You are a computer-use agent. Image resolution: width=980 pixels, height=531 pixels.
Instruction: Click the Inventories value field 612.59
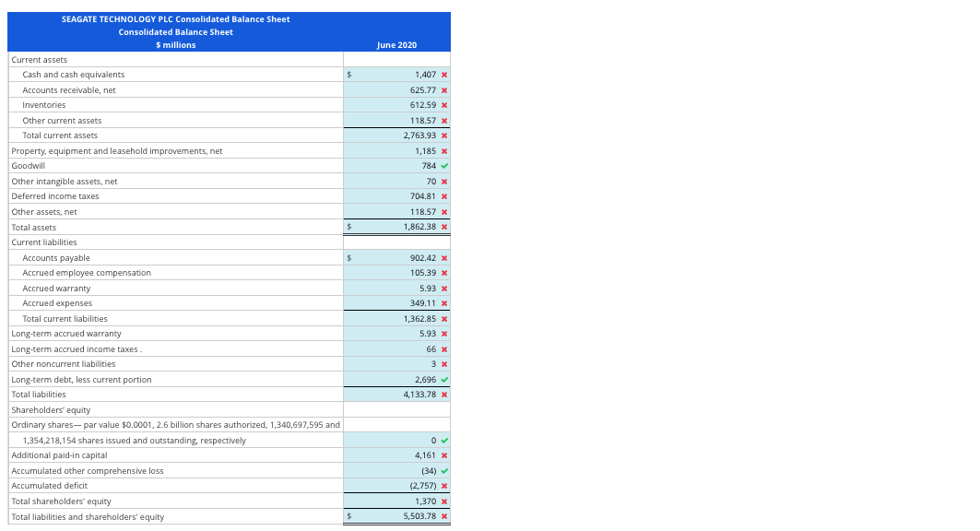click(396, 105)
